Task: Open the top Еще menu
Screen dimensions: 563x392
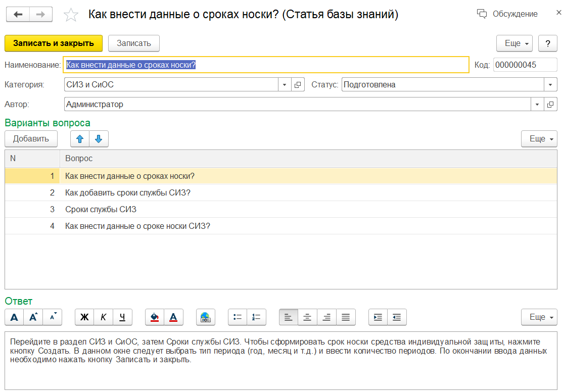Action: pos(515,43)
